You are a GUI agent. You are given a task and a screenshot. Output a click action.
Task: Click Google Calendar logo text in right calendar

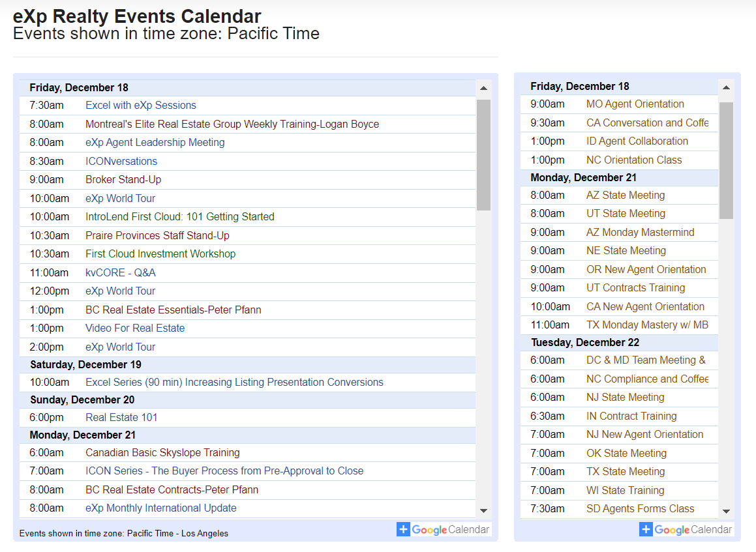[x=693, y=529]
